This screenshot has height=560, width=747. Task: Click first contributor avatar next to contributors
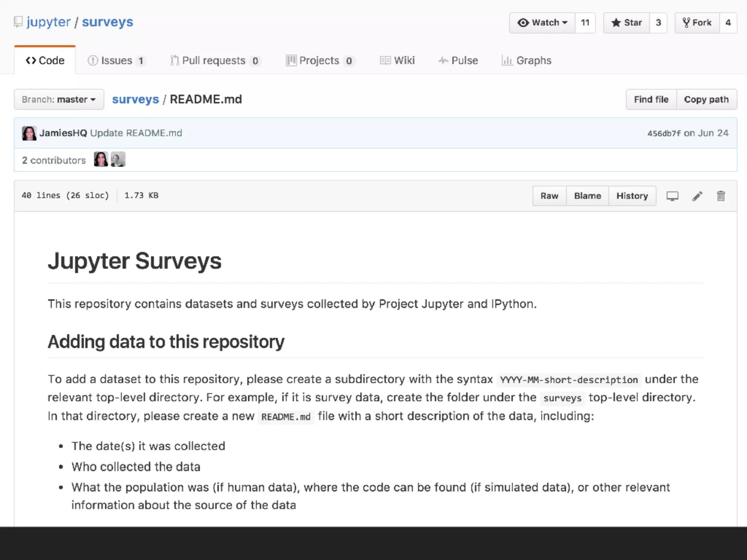pos(101,160)
